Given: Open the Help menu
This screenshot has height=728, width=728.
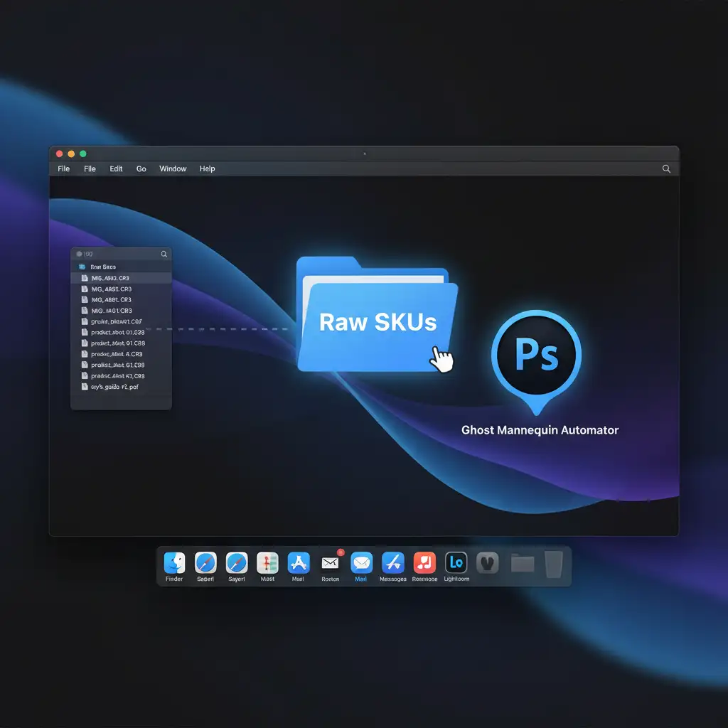Looking at the screenshot, I should point(207,169).
